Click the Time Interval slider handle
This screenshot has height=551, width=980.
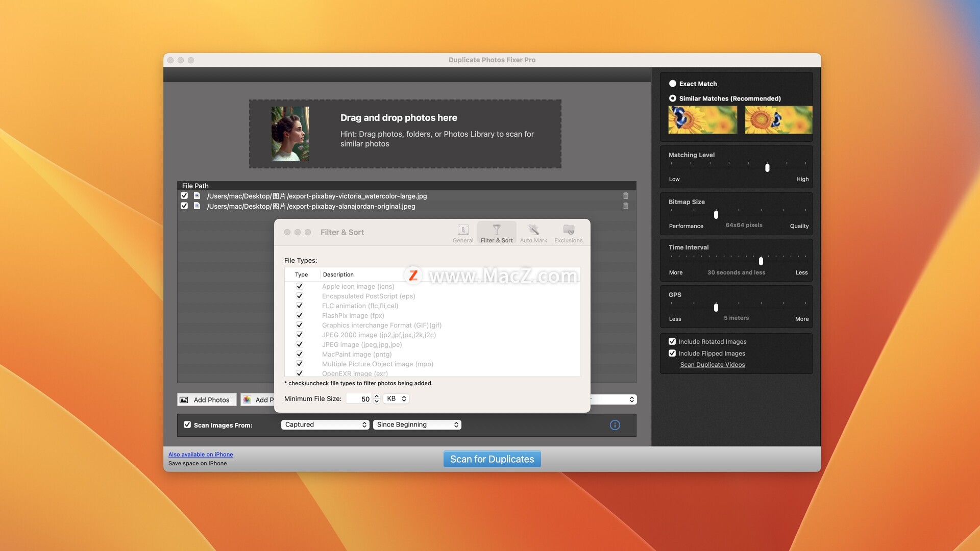761,261
